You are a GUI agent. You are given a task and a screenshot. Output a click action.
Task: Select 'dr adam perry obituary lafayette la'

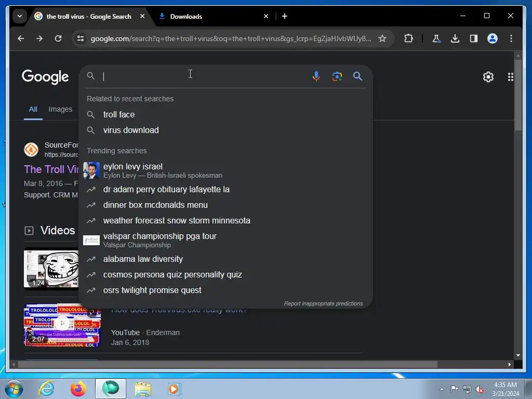click(x=225, y=189)
